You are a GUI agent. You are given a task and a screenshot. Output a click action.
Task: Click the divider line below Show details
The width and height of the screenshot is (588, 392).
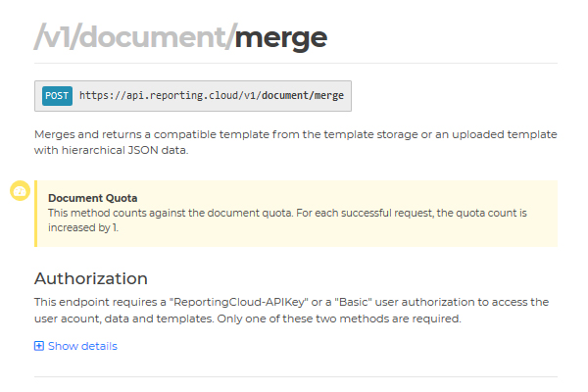[296, 376]
